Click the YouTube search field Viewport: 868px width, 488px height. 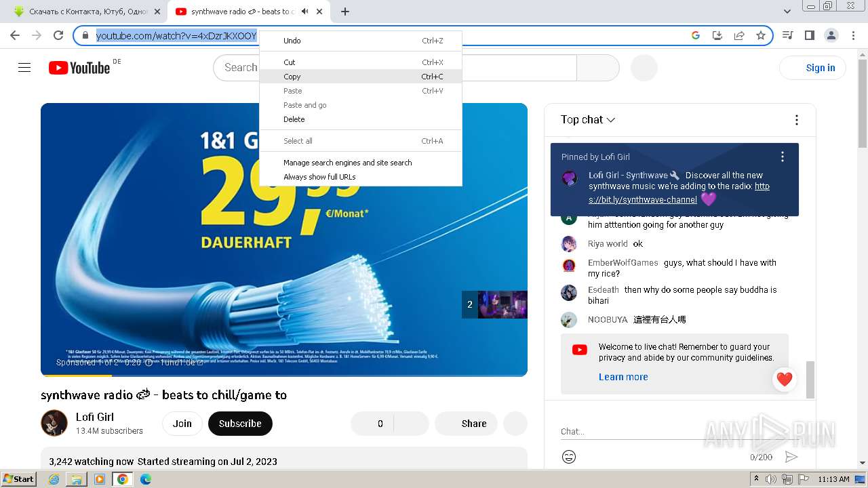click(x=395, y=68)
